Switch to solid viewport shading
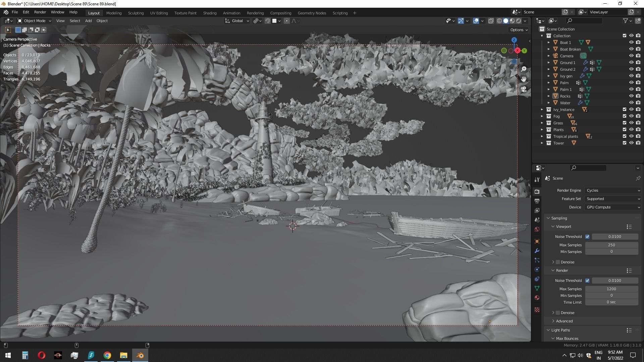The height and width of the screenshot is (362, 644). click(506, 21)
